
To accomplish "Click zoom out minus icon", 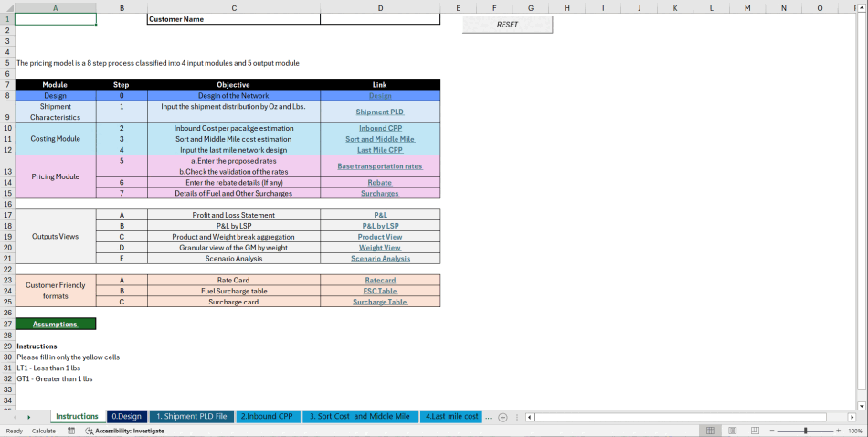I will click(772, 431).
